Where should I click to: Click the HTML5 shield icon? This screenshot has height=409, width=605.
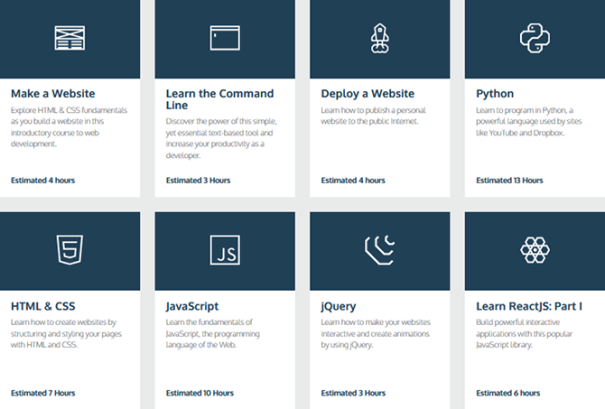click(69, 250)
